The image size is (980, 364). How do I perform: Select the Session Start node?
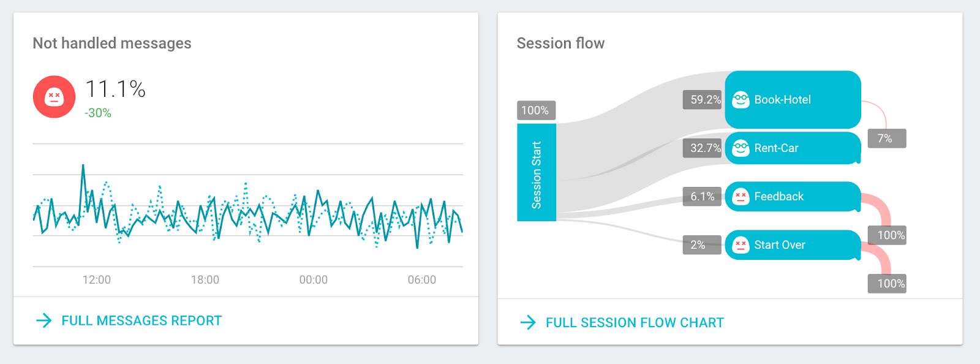click(x=537, y=172)
